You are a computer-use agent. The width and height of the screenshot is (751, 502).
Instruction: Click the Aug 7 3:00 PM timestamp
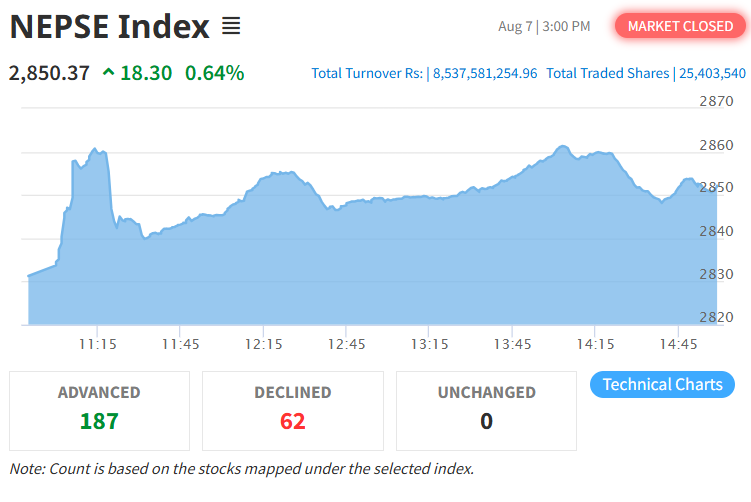pos(544,26)
